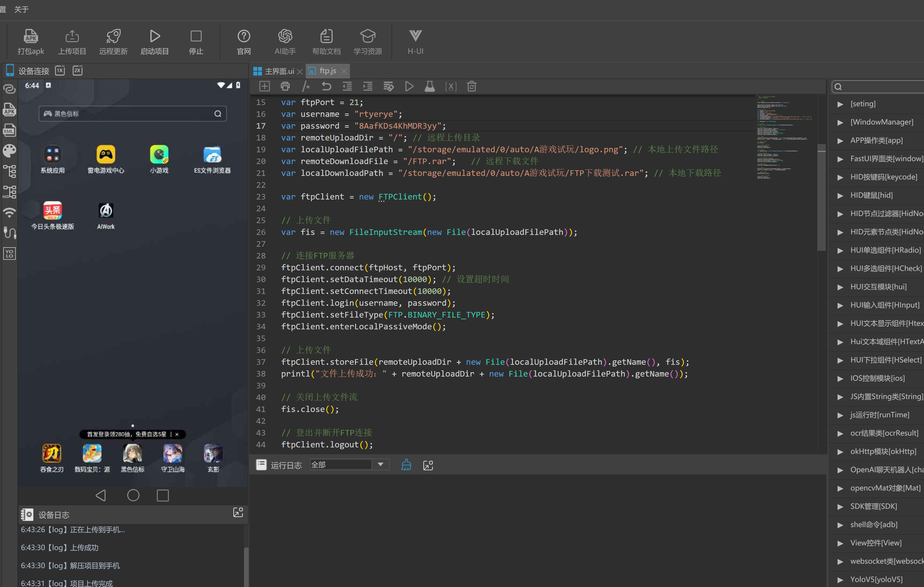
Task: Open the 运行日志 filter dropdown 全部
Action: (x=350, y=465)
